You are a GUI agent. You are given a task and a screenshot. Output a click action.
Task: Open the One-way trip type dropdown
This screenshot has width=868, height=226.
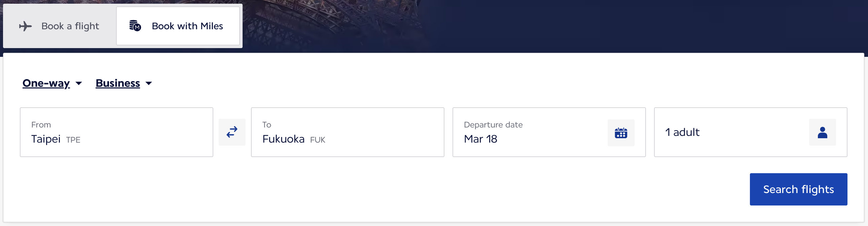tap(46, 83)
